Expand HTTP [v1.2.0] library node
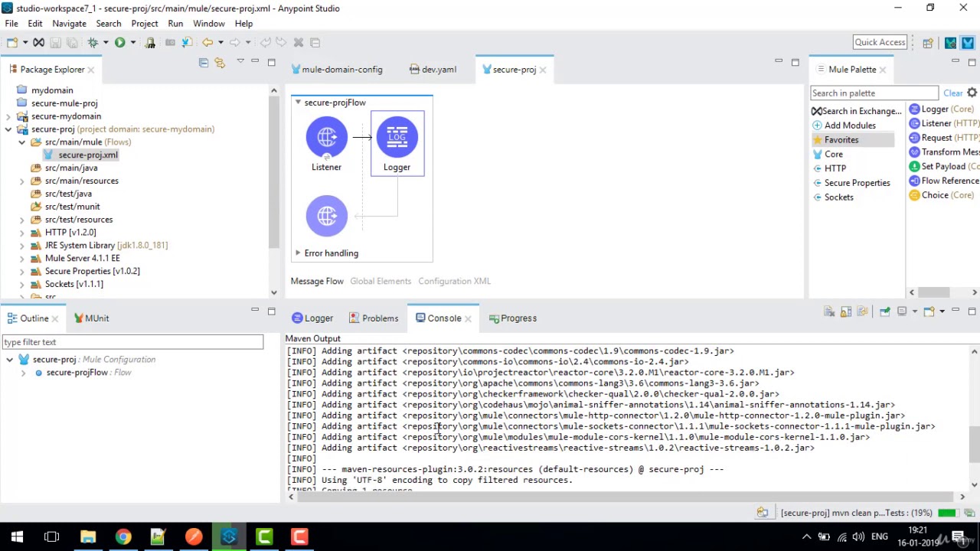This screenshot has height=551, width=980. point(22,233)
